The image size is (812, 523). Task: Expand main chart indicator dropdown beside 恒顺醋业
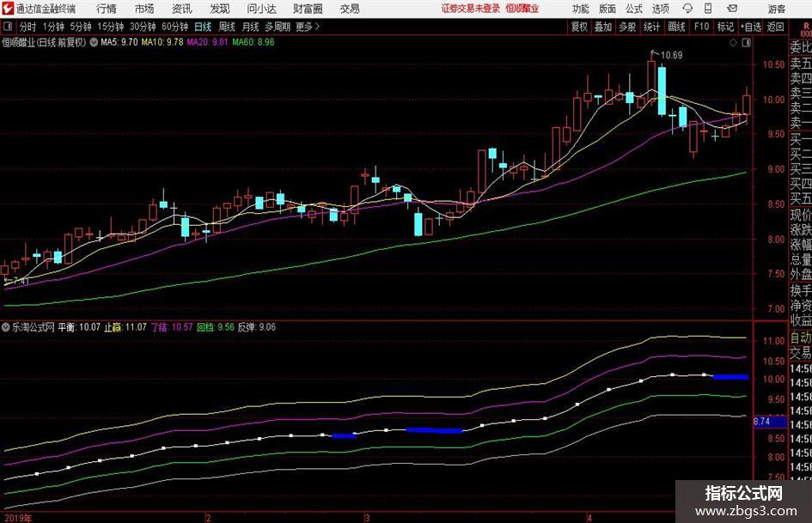[94, 42]
